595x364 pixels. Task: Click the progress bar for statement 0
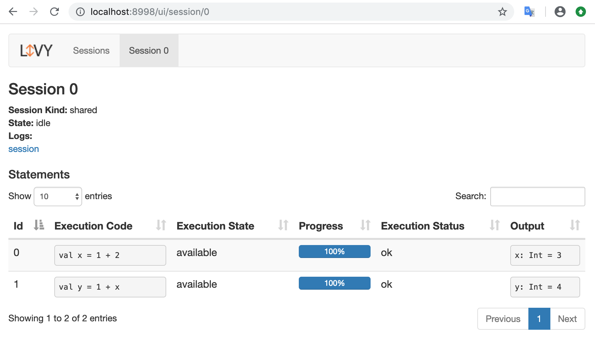(x=334, y=252)
